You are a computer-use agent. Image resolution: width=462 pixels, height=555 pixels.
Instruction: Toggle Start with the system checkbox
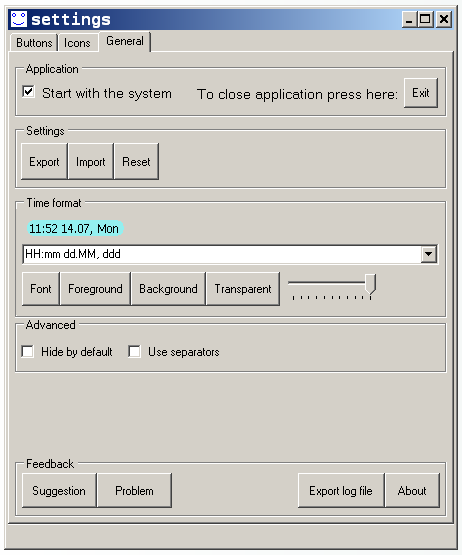click(x=28, y=92)
